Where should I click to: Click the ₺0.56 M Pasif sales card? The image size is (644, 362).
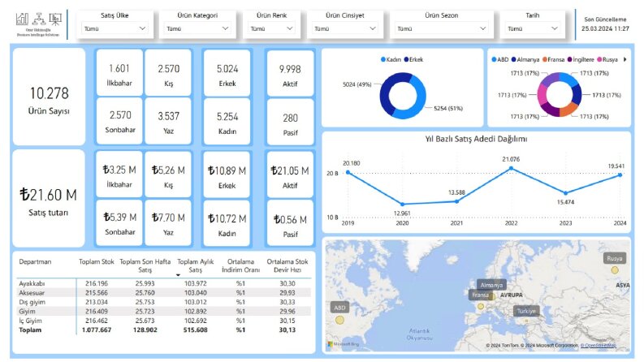[290, 223]
